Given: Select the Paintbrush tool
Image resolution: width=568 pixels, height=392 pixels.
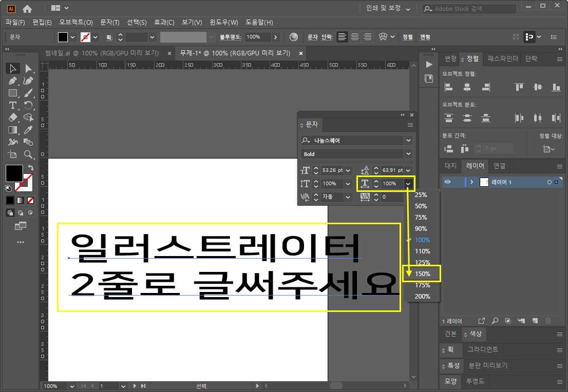Looking at the screenshot, I should [x=28, y=93].
